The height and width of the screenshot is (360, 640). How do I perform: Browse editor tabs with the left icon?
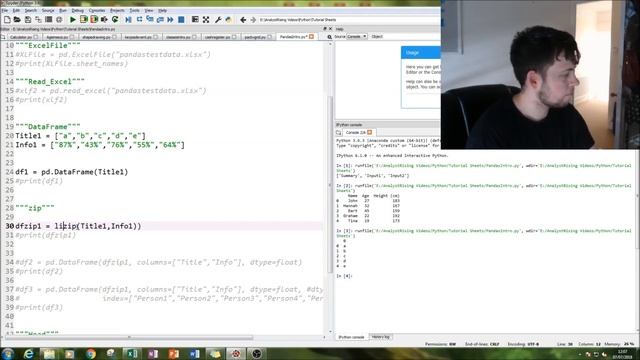pyautogui.click(x=3, y=37)
